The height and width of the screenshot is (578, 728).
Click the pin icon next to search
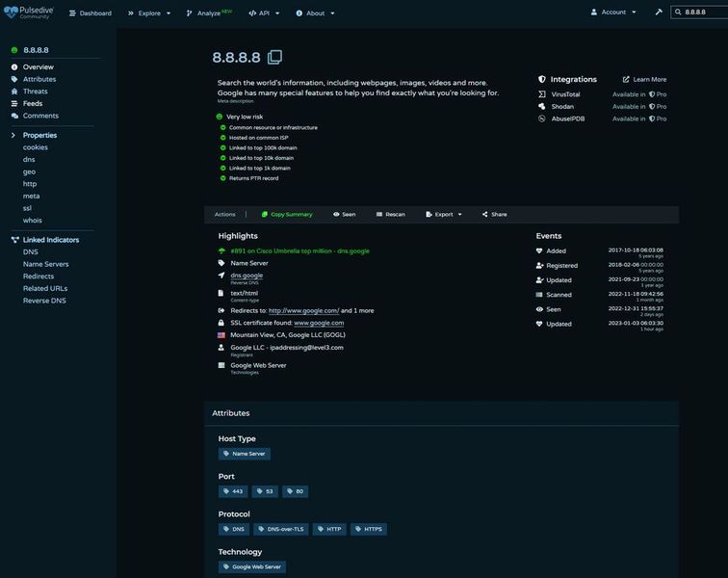coord(659,13)
